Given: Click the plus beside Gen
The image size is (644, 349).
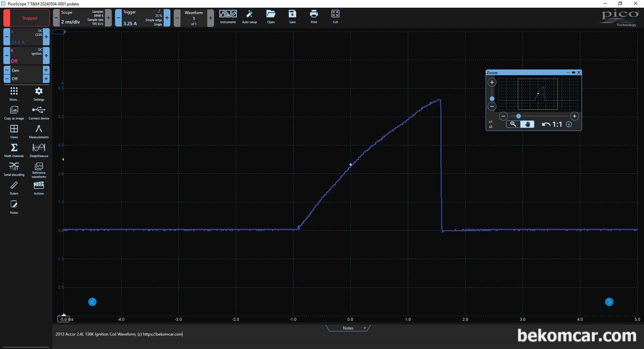Looking at the screenshot, I should click(x=46, y=71).
